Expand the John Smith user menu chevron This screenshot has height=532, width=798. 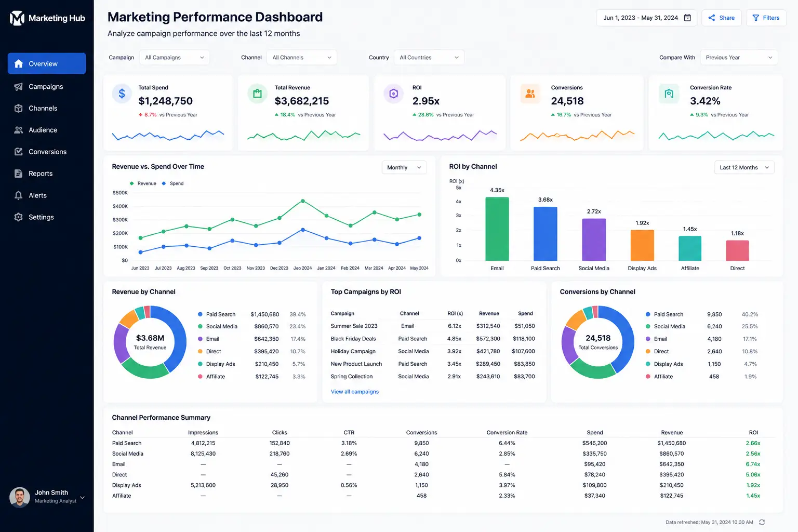click(x=82, y=498)
